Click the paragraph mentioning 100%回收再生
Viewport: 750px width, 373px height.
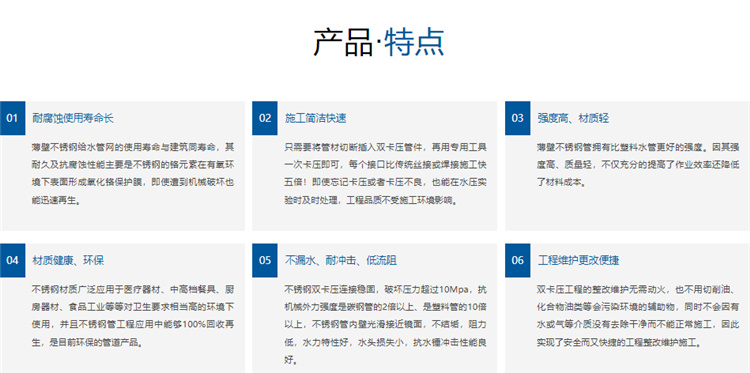[x=133, y=316]
